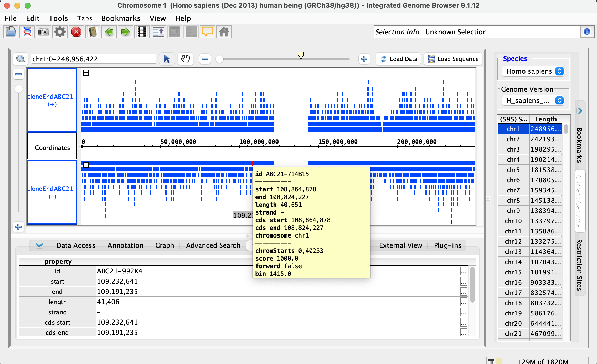597x364 pixels.
Task: Switch to the Advanced Search tab
Action: coord(213,245)
